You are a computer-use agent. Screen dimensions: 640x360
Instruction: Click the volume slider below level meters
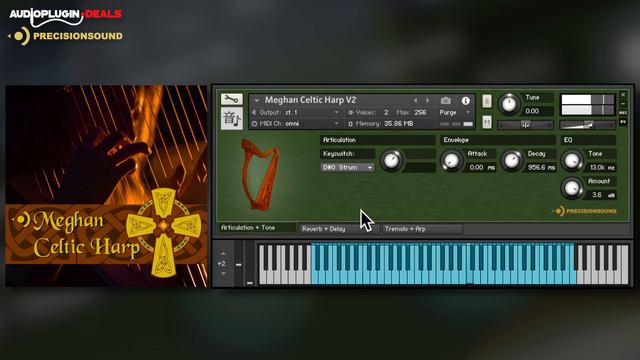587,124
